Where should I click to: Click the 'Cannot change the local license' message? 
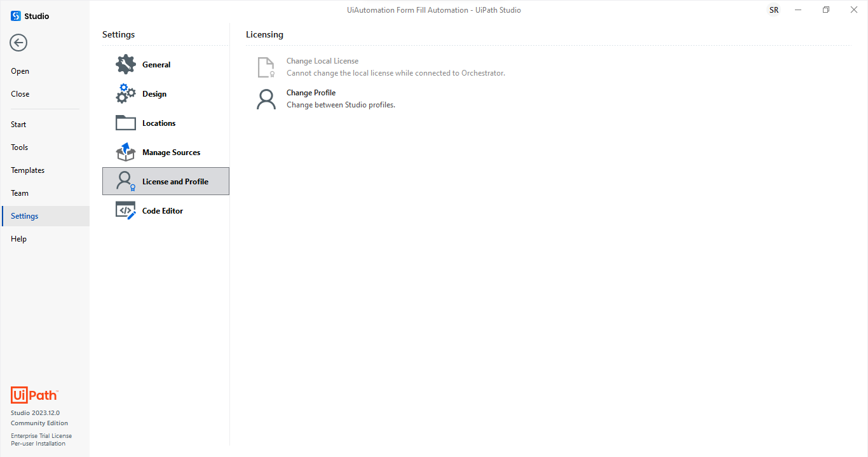[x=396, y=73]
